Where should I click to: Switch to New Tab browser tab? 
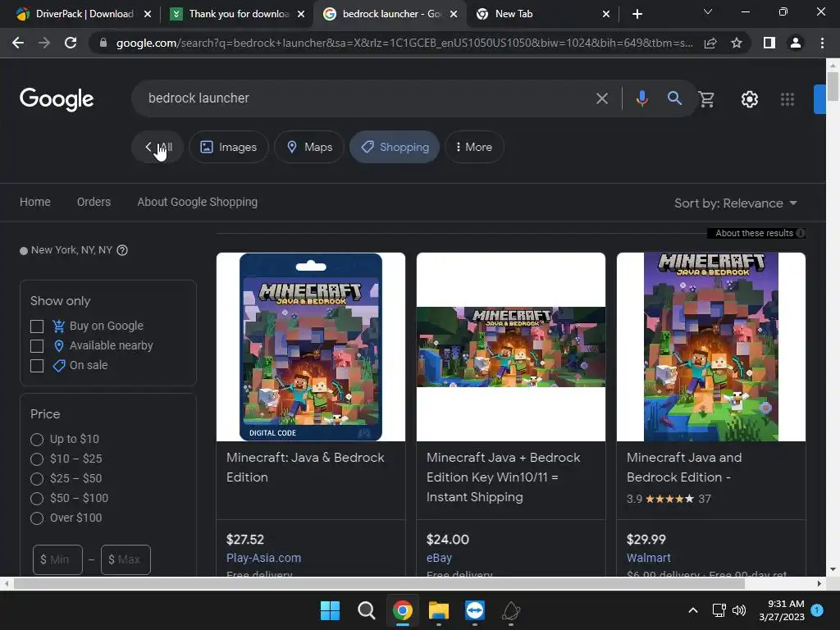tap(541, 14)
